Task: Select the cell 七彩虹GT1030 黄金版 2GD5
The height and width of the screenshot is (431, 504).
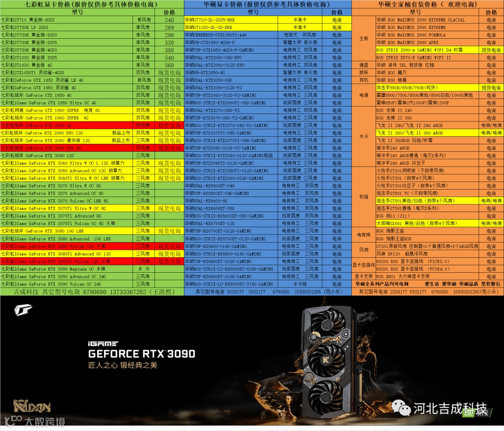Action: [67, 57]
